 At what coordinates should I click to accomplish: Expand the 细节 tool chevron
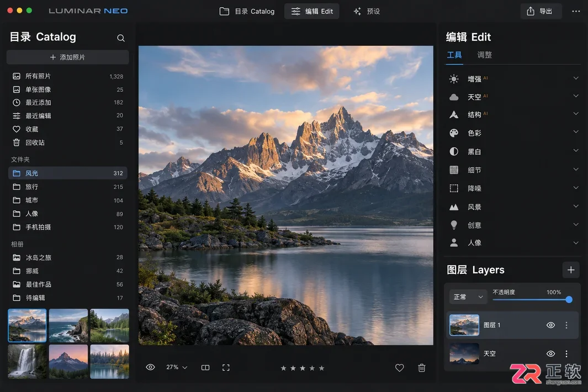point(576,169)
